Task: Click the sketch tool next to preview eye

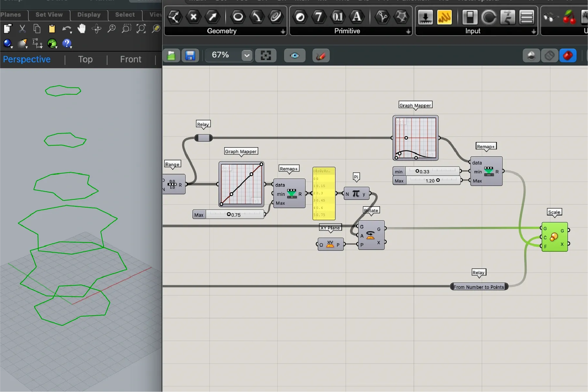Action: [321, 55]
